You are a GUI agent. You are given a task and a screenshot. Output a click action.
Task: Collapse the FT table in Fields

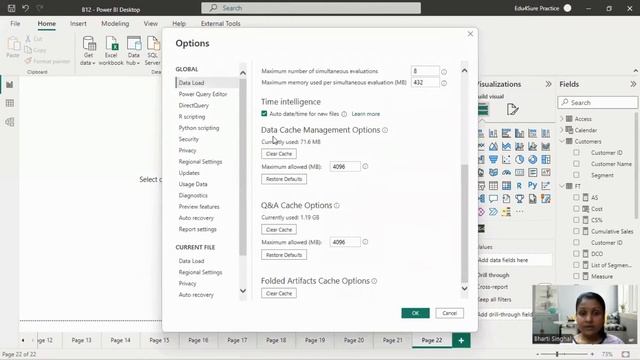[x=562, y=186]
